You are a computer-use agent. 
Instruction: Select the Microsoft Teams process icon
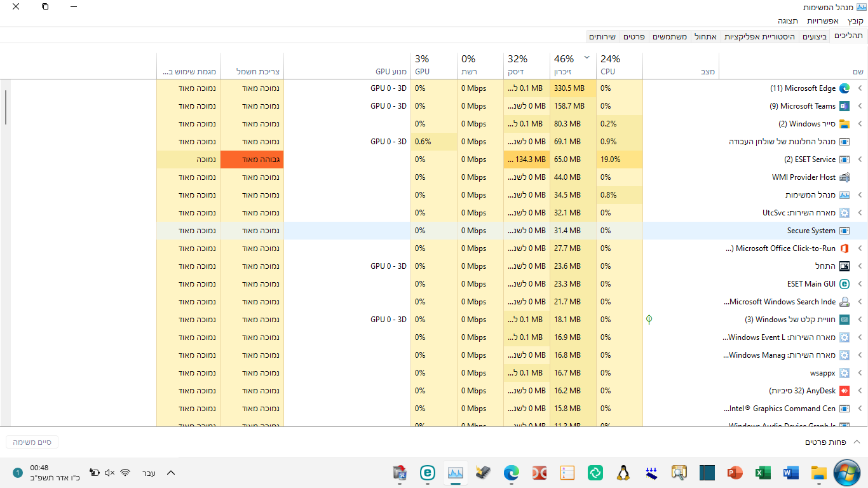pos(844,106)
